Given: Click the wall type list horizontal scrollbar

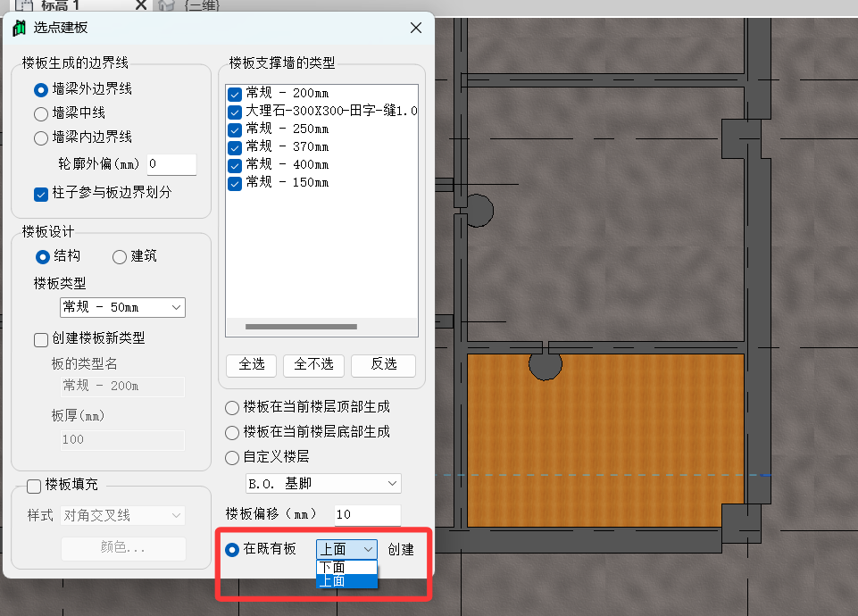Looking at the screenshot, I should pos(301,327).
